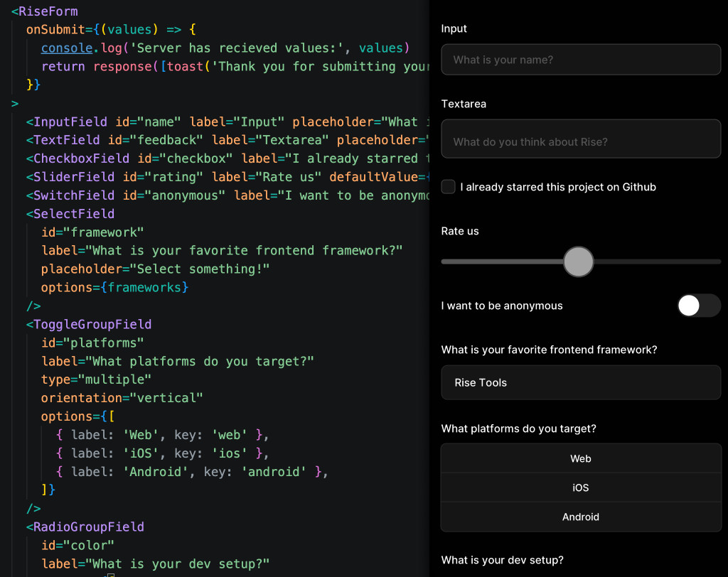
Task: Select the Android platform toggle button in form
Action: pos(581,517)
